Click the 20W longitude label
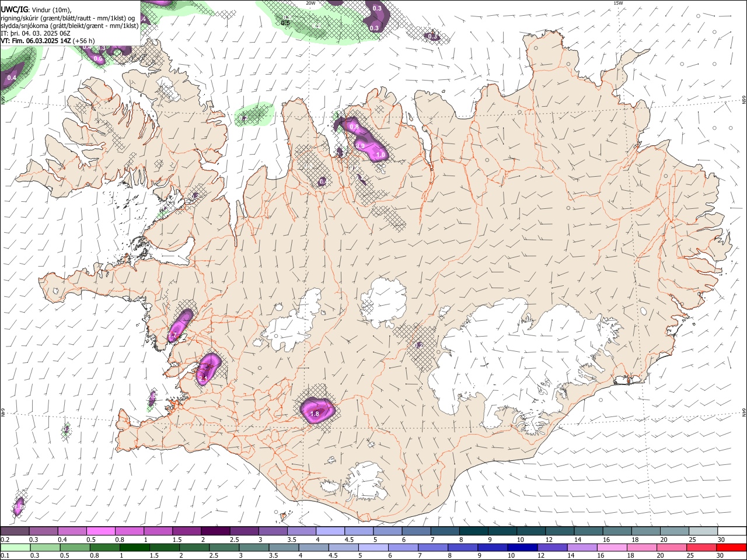Image resolution: width=747 pixels, height=560 pixels. coord(310,3)
